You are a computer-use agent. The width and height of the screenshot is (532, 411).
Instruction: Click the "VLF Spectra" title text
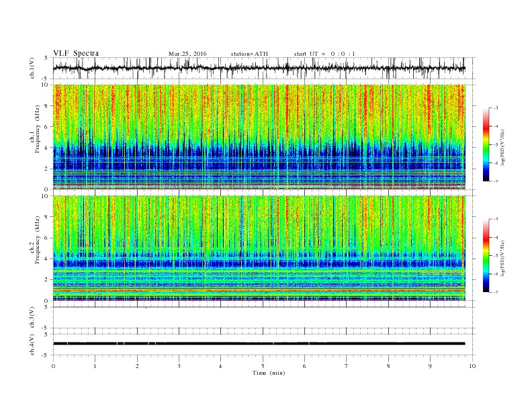(x=76, y=53)
